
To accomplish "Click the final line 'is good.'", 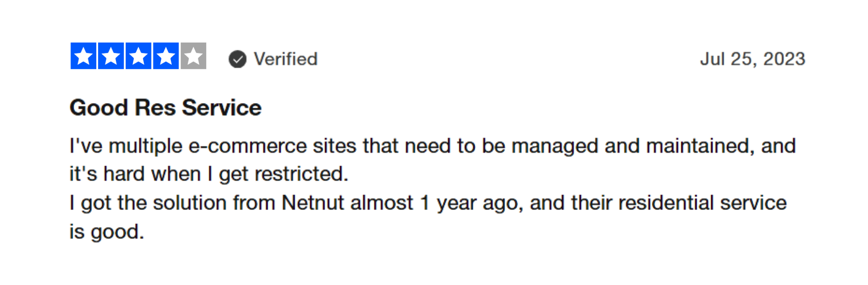I will (x=107, y=232).
